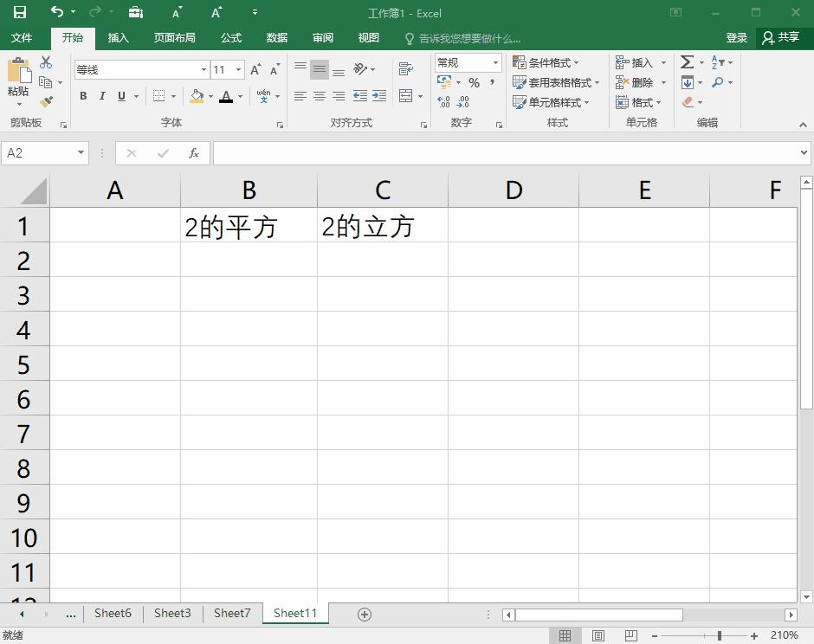
Task: Click the Sort and Filter icon
Action: (x=717, y=62)
